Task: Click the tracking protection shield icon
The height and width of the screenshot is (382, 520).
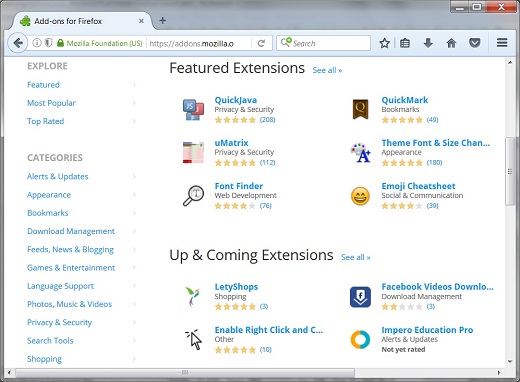Action: click(x=49, y=43)
